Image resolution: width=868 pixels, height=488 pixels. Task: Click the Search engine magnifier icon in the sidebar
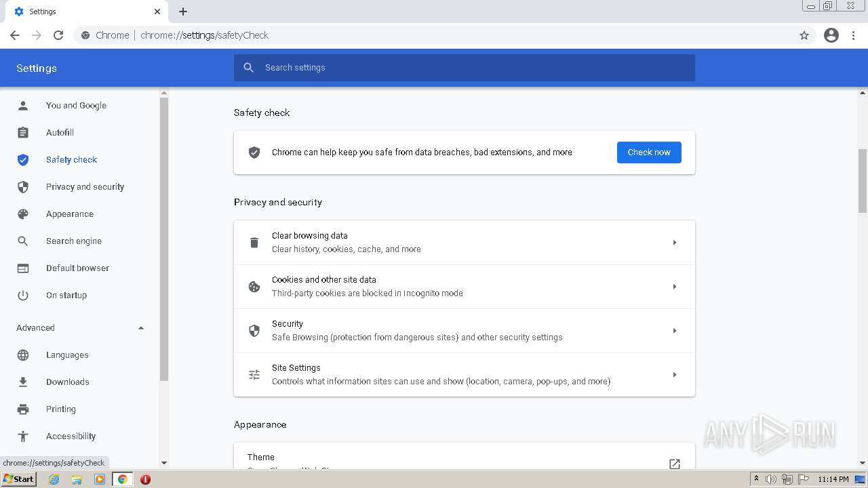(x=23, y=241)
